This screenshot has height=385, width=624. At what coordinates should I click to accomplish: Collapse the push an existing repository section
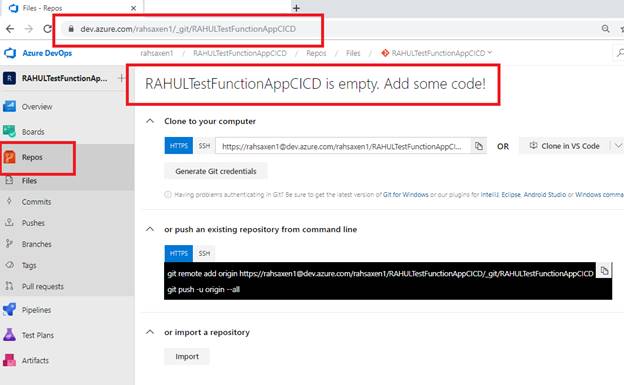click(150, 229)
